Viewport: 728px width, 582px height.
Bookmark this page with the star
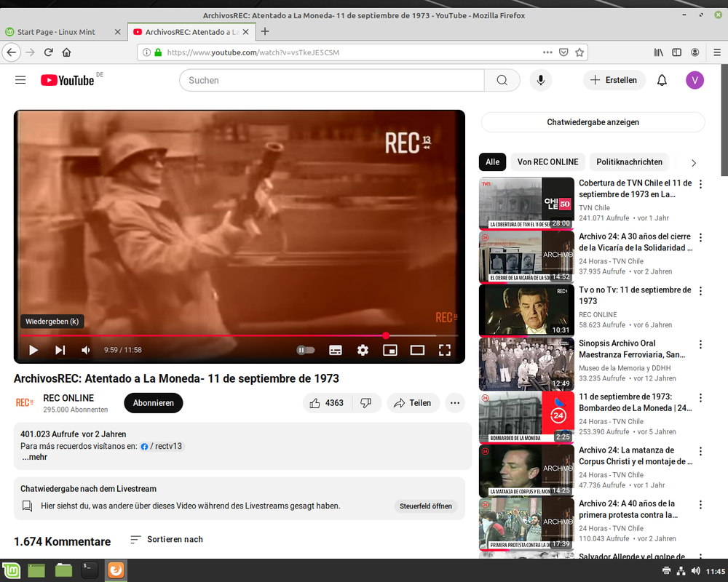579,52
